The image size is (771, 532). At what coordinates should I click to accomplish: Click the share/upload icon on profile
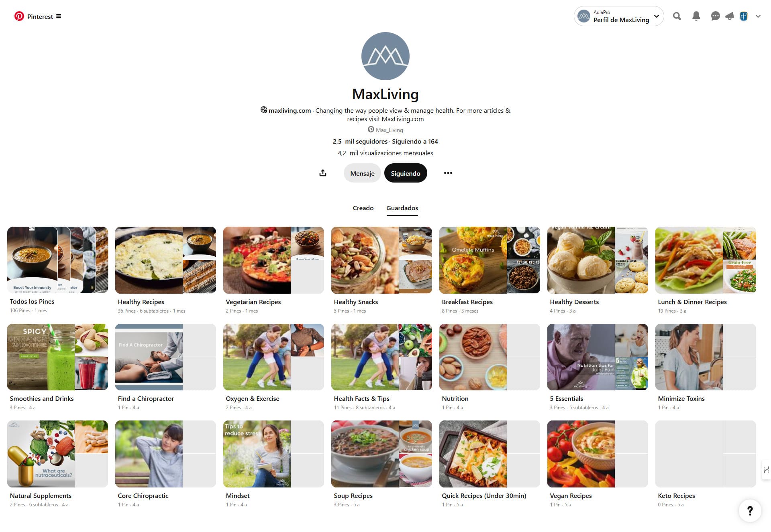click(323, 173)
